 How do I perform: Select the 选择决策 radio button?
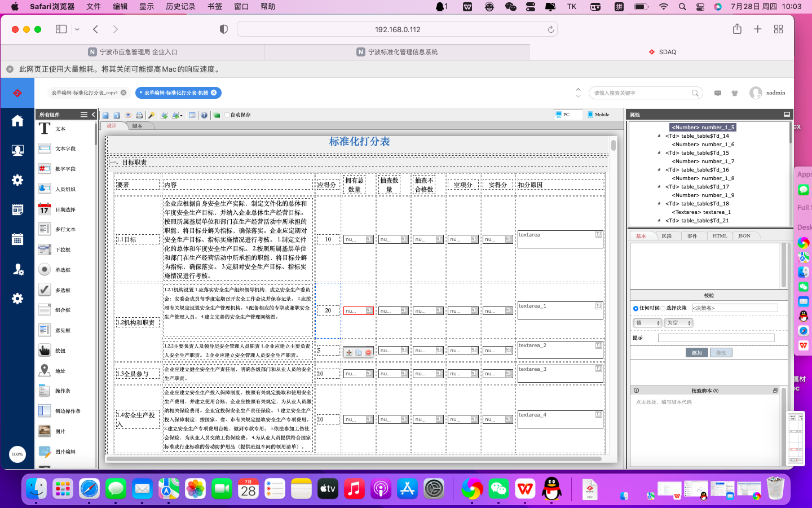(x=664, y=308)
